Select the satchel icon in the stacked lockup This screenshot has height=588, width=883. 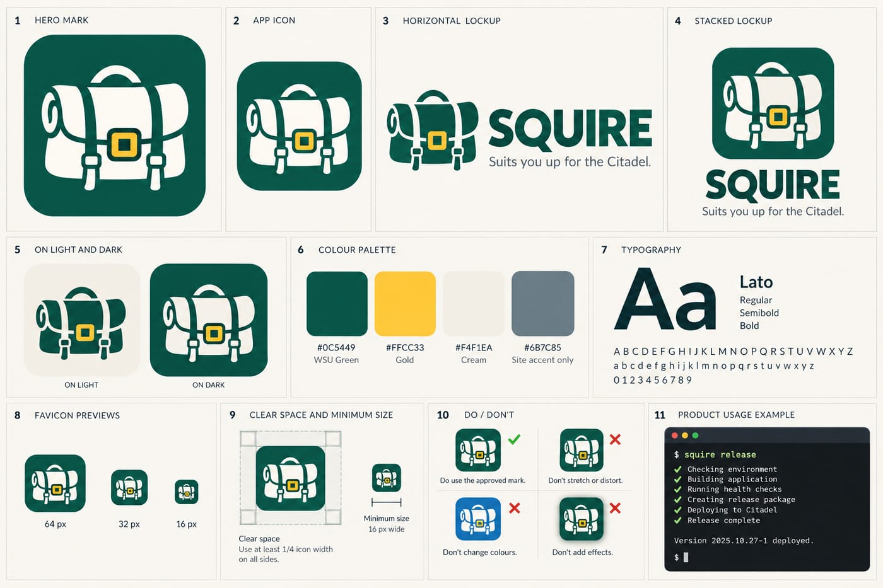pos(773,103)
